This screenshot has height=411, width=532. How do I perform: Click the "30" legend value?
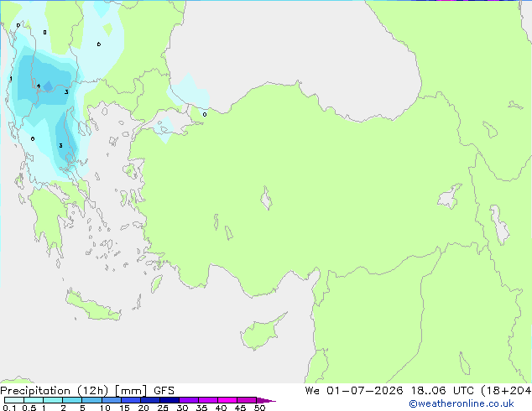click(x=182, y=408)
